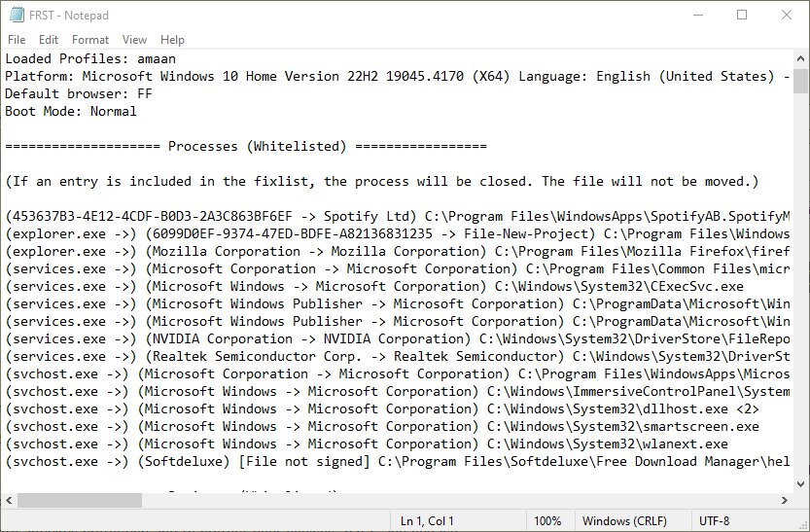Click the Notepad app icon in title bar
This screenshot has width=810, height=532.
17,15
